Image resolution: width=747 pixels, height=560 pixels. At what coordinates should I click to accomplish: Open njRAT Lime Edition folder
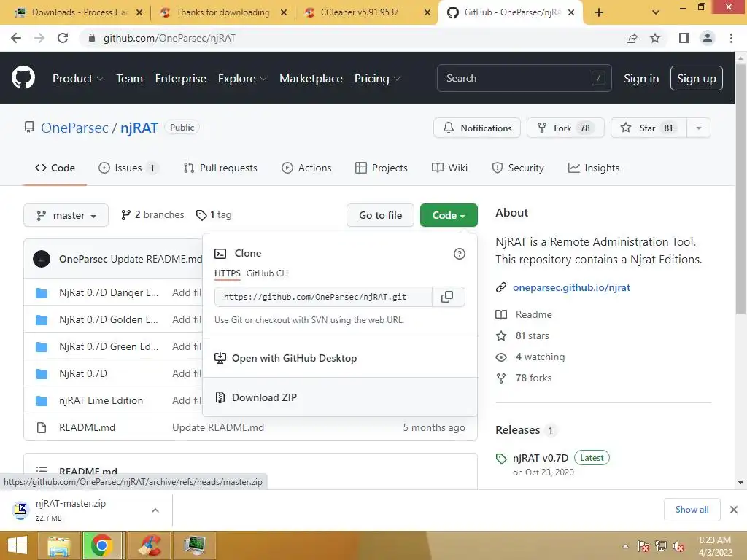[101, 400]
